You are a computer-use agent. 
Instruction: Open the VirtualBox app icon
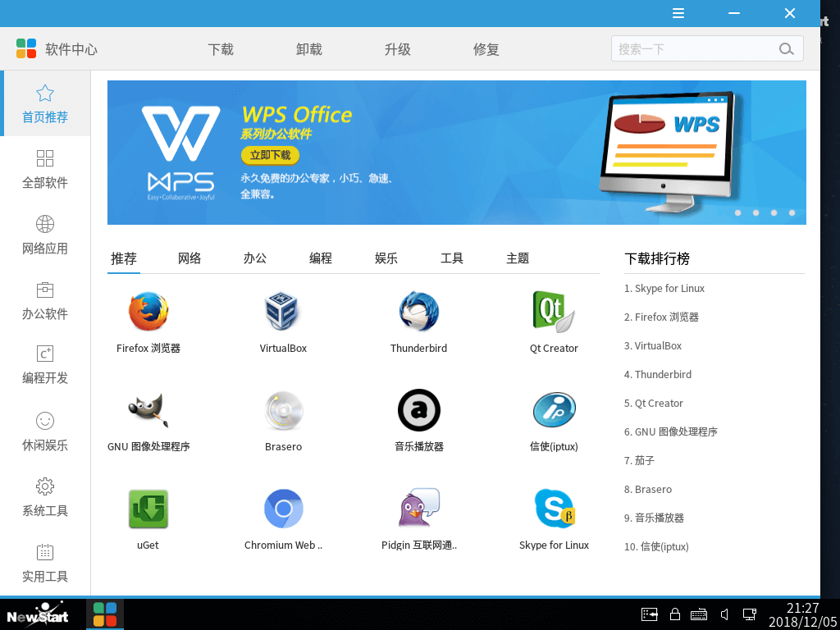click(283, 312)
